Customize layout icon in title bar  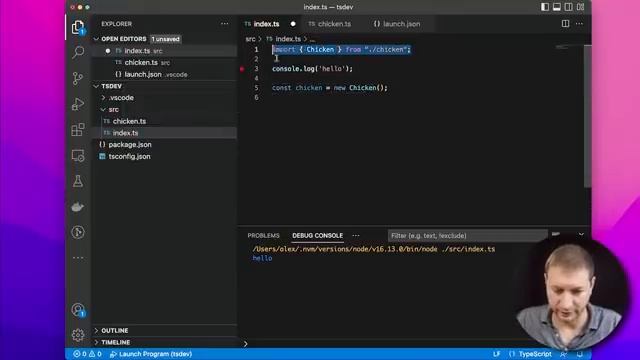580,7
